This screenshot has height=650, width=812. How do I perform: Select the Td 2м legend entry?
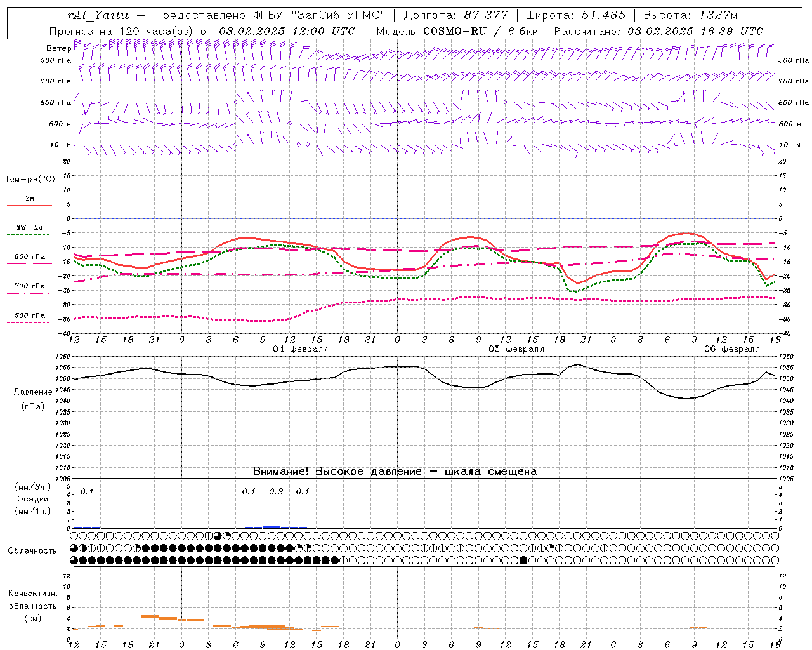click(29, 227)
